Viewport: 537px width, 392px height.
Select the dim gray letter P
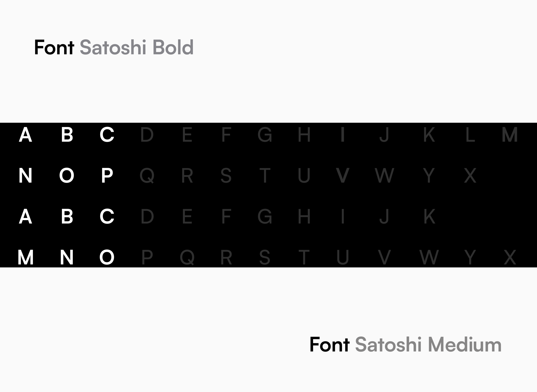point(147,257)
